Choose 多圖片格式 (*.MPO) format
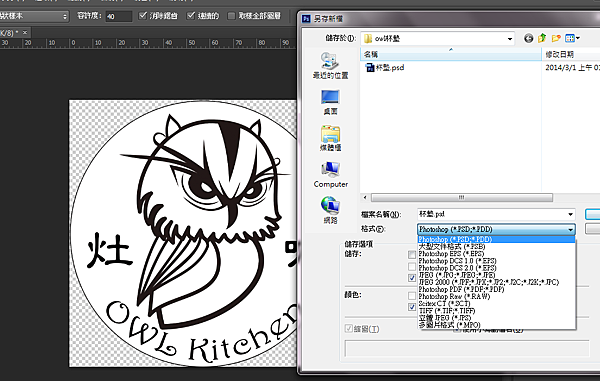Viewport: 600px width, 381px height. 496,325
